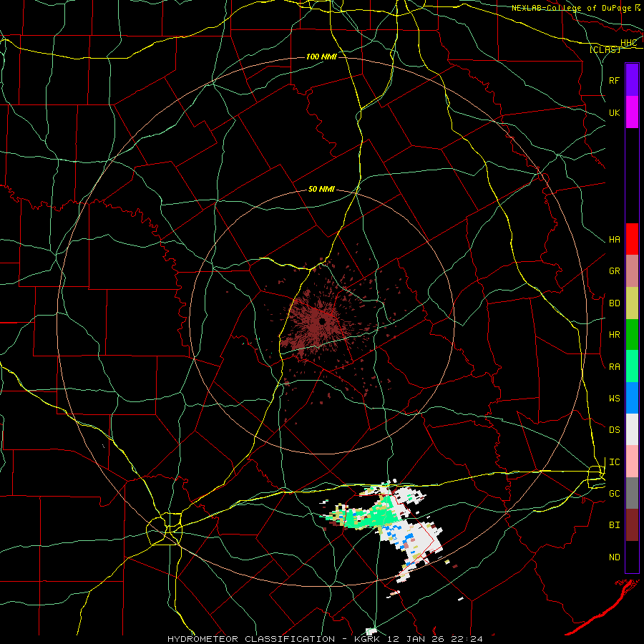Click the RF legend label
The width and height of the screenshot is (644, 644).
(x=614, y=80)
